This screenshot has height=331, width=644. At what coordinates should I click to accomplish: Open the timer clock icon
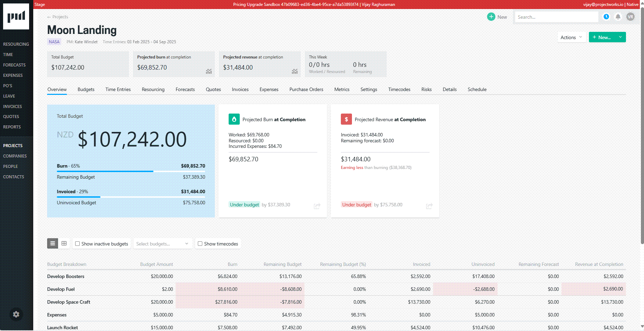[x=606, y=17]
